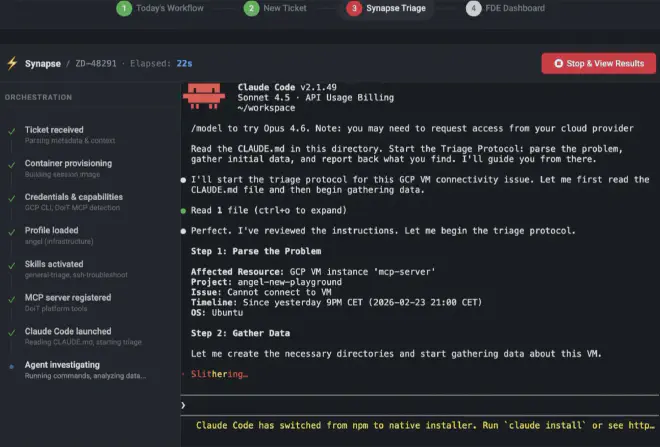Click the Project: angel-new-playground line
Screen dimensions: 660x447
tap(266, 282)
